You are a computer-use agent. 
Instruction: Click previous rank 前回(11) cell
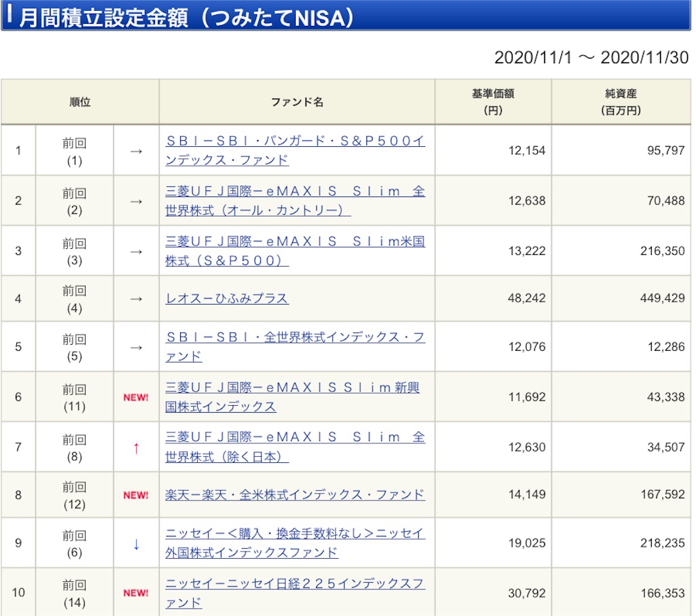click(x=75, y=398)
